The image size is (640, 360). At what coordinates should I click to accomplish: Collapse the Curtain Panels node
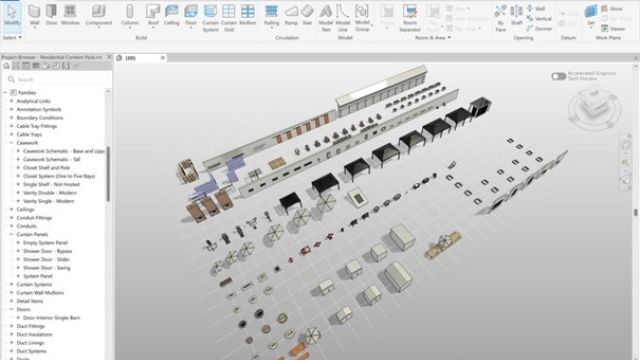coord(11,234)
